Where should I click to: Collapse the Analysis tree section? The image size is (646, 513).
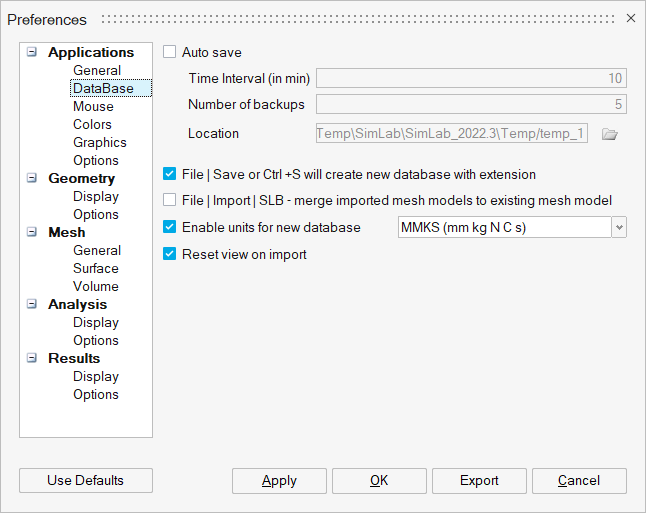tap(32, 305)
